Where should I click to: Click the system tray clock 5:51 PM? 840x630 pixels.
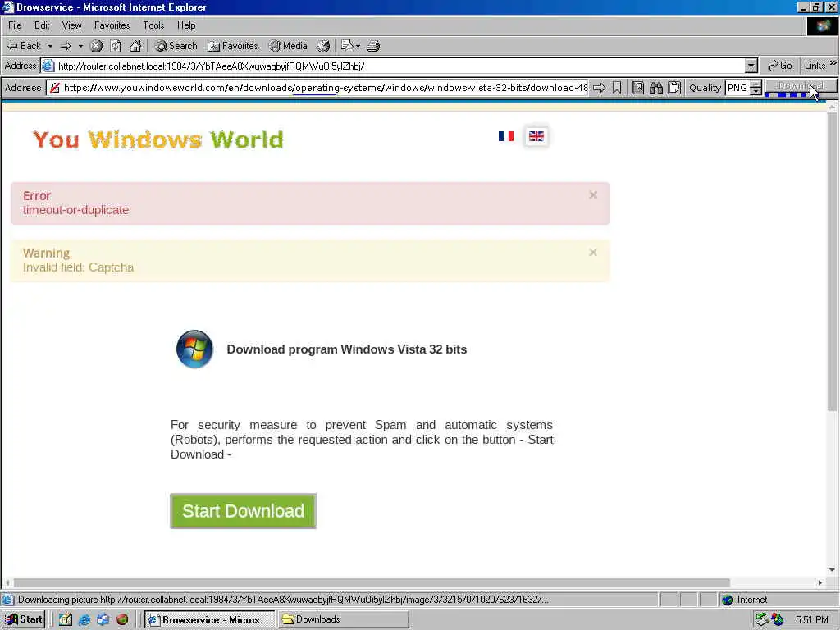[812, 620]
